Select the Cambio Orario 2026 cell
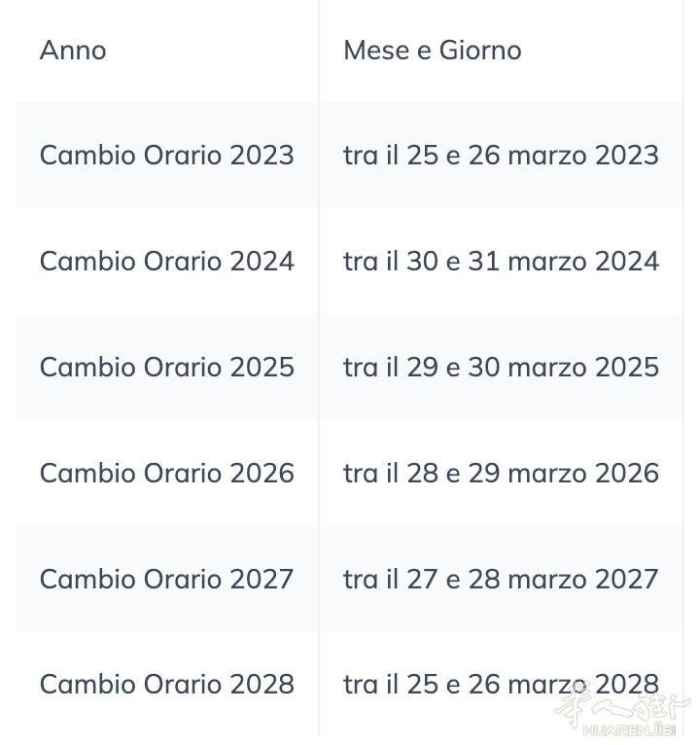 [166, 474]
